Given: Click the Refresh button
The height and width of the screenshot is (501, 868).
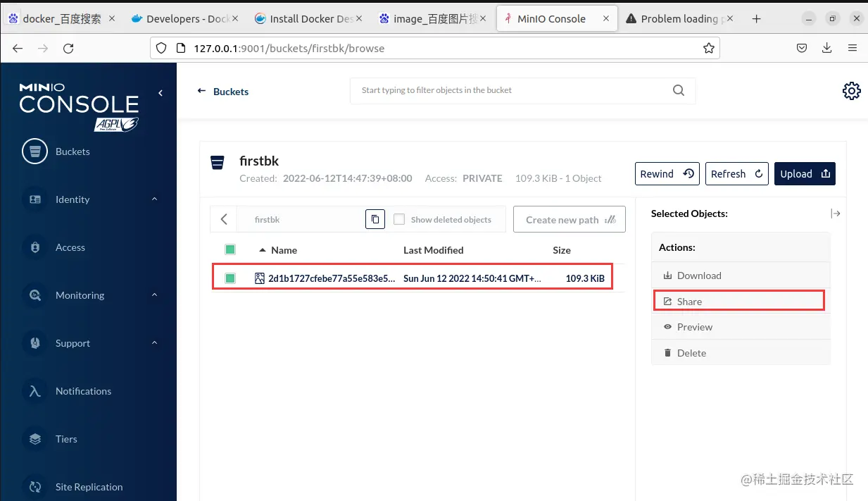Looking at the screenshot, I should click(x=736, y=174).
